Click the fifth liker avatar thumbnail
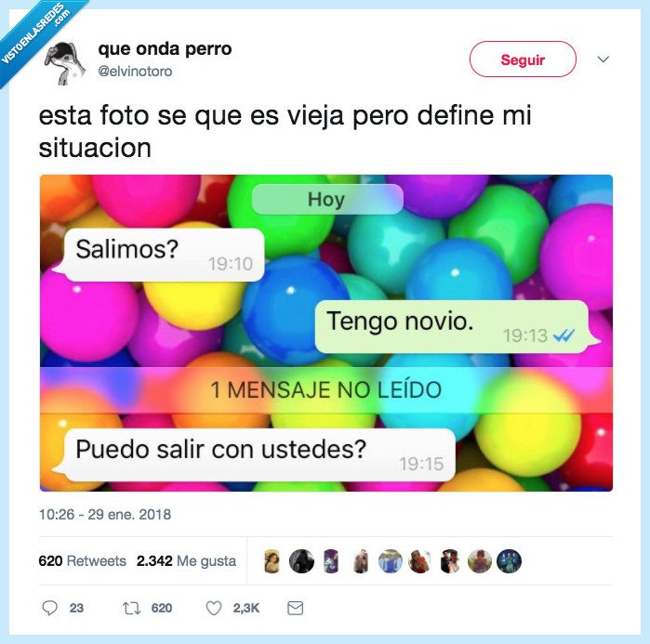Screen dimensions: 650x644 390,560
